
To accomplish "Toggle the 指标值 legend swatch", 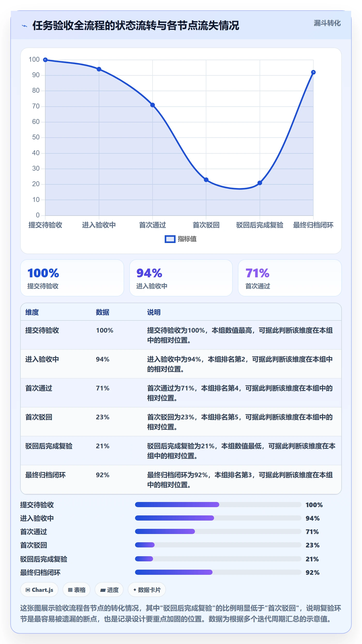I will click(x=170, y=239).
